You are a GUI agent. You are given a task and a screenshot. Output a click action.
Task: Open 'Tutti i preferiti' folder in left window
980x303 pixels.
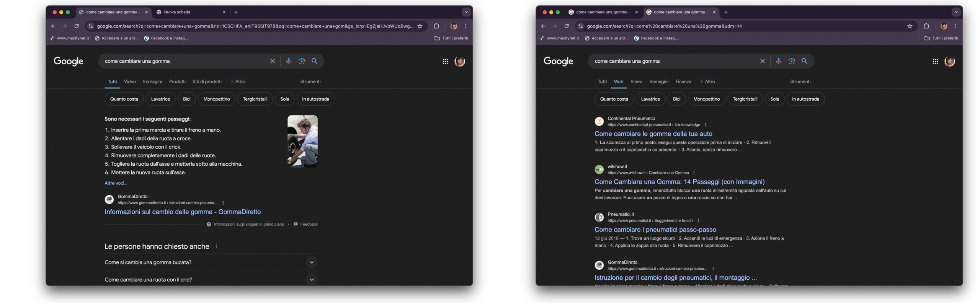451,38
